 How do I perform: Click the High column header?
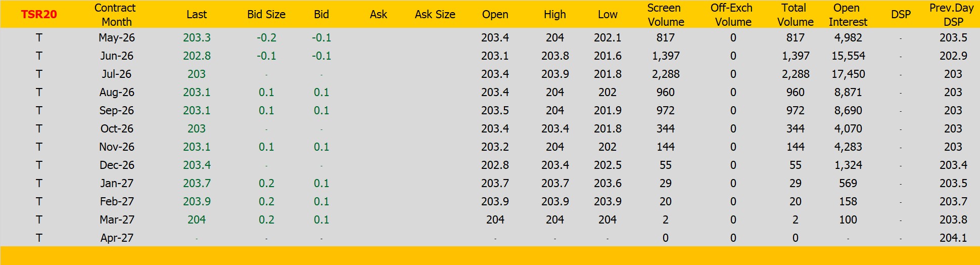pos(554,15)
